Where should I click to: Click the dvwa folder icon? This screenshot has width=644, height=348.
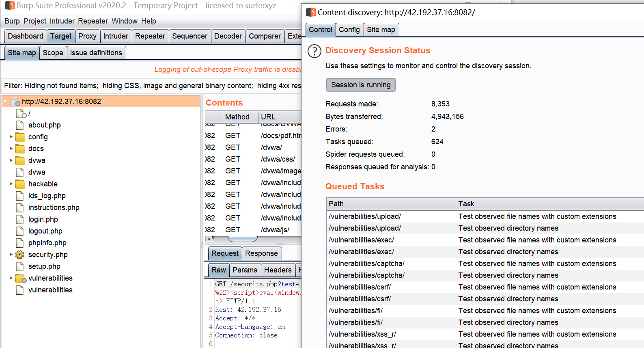click(x=20, y=160)
